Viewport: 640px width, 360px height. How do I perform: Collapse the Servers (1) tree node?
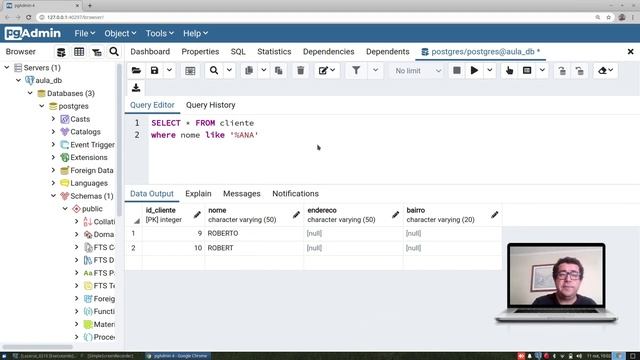point(7,67)
